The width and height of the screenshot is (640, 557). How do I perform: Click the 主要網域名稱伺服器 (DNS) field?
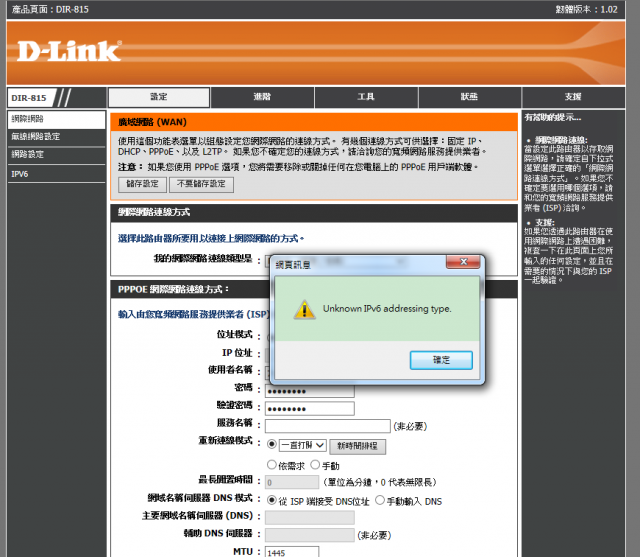click(x=309, y=517)
